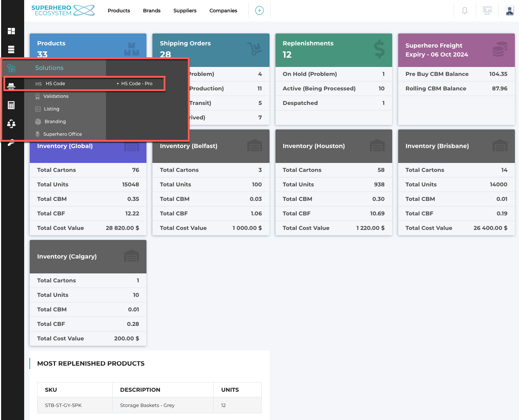Open the Inventory (Brisbane) card title

(437, 146)
